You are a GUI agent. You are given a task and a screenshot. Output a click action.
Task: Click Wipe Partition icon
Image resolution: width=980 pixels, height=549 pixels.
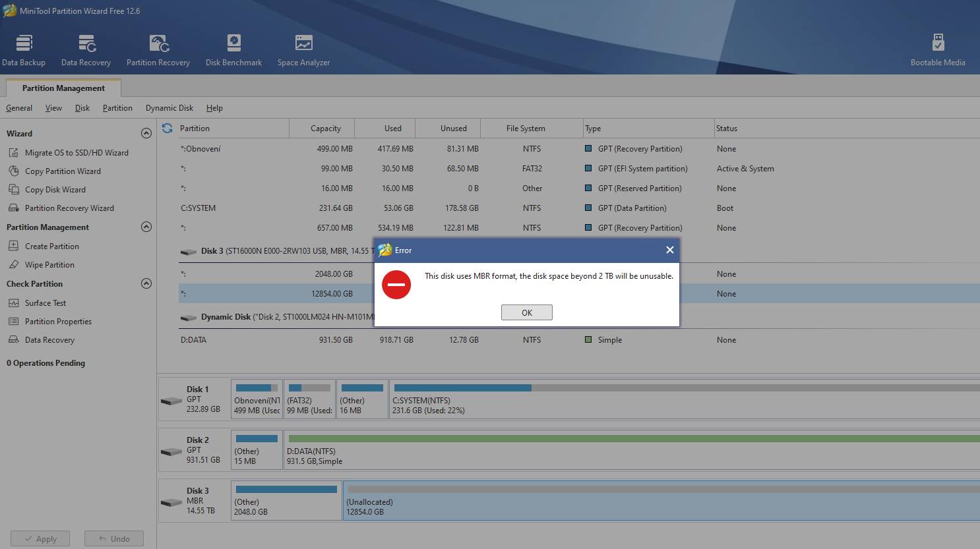13,265
